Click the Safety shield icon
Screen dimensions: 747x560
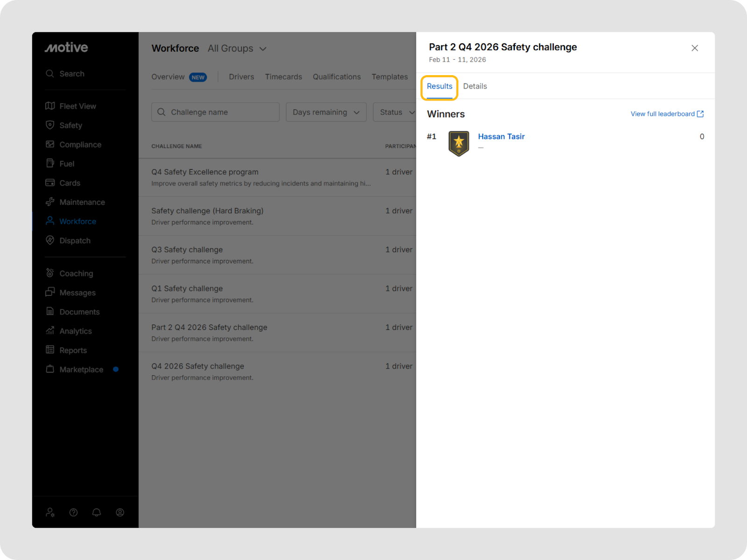(50, 125)
